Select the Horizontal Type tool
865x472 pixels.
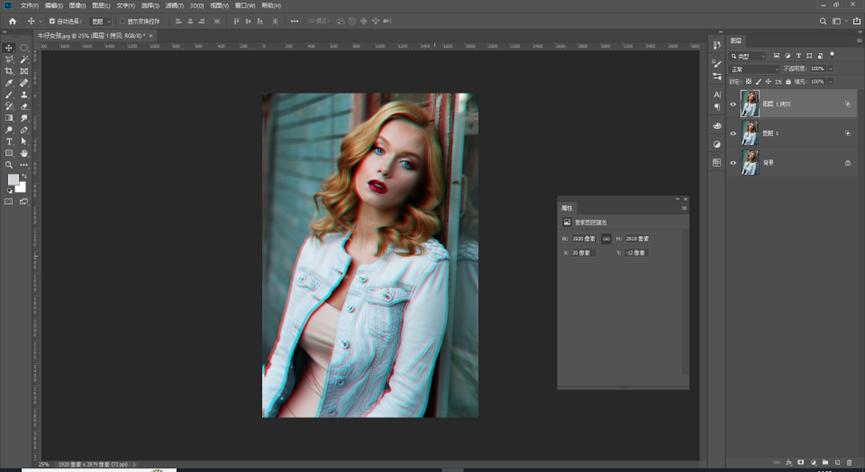click(x=9, y=142)
